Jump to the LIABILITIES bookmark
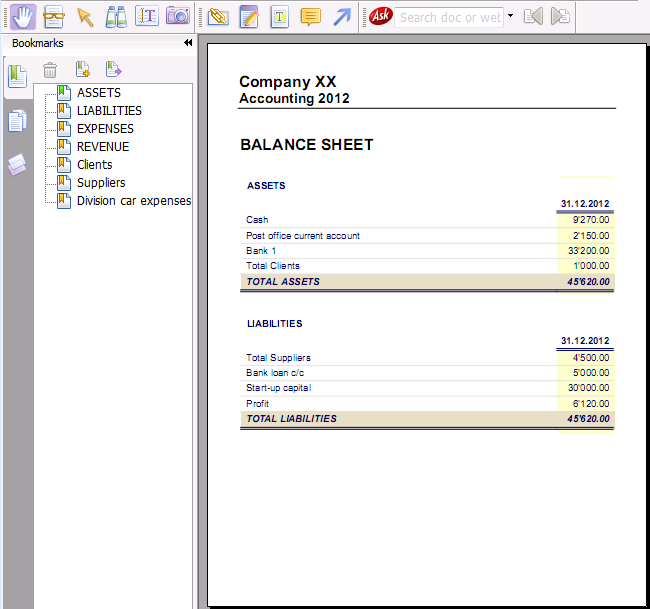Viewport: 650px width, 609px height. pos(109,111)
